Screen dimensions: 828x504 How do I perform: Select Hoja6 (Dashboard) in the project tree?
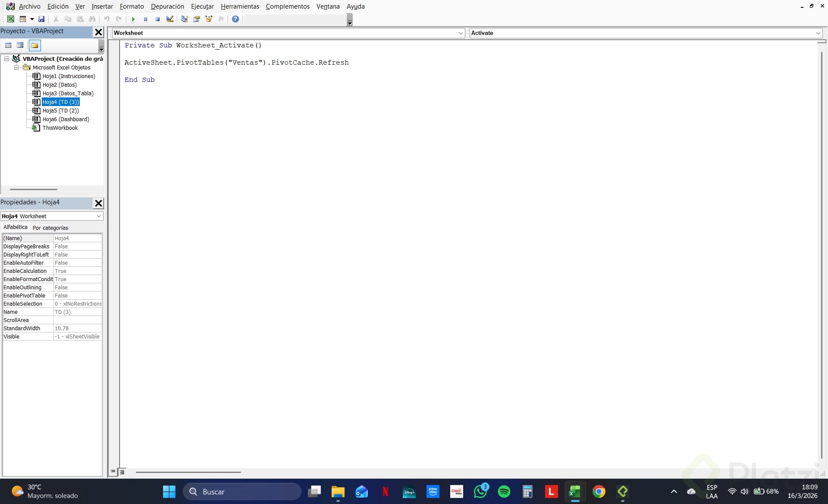(x=66, y=119)
